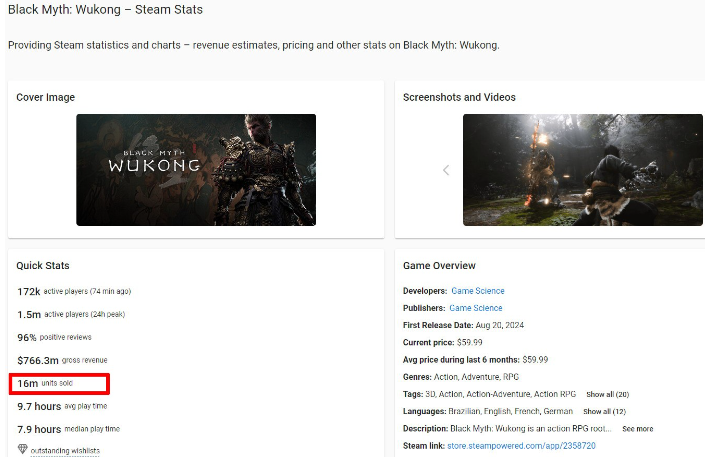Image resolution: width=711 pixels, height=460 pixels.
Task: Click the Avg price during last 6 months row
Action: [x=475, y=360]
